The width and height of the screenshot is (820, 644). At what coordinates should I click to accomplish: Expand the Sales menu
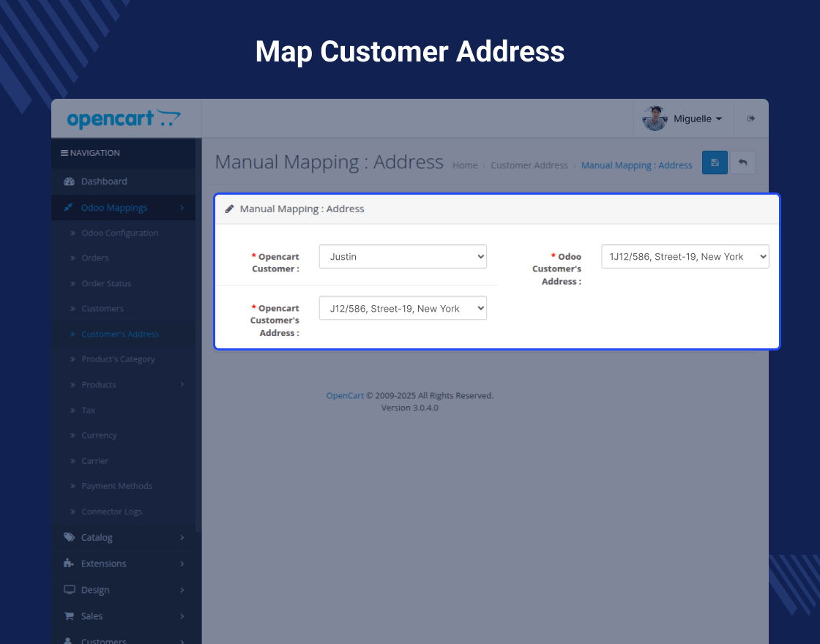pyautogui.click(x=124, y=616)
